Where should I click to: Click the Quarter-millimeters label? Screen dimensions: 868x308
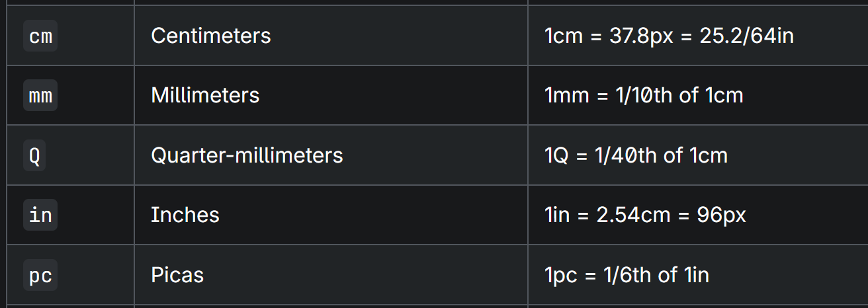247,156
